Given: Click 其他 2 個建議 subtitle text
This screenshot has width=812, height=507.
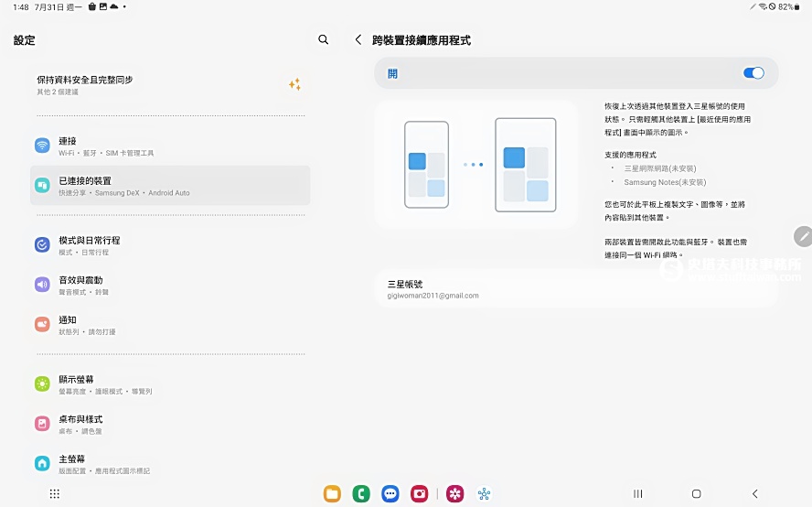Looking at the screenshot, I should (58, 92).
